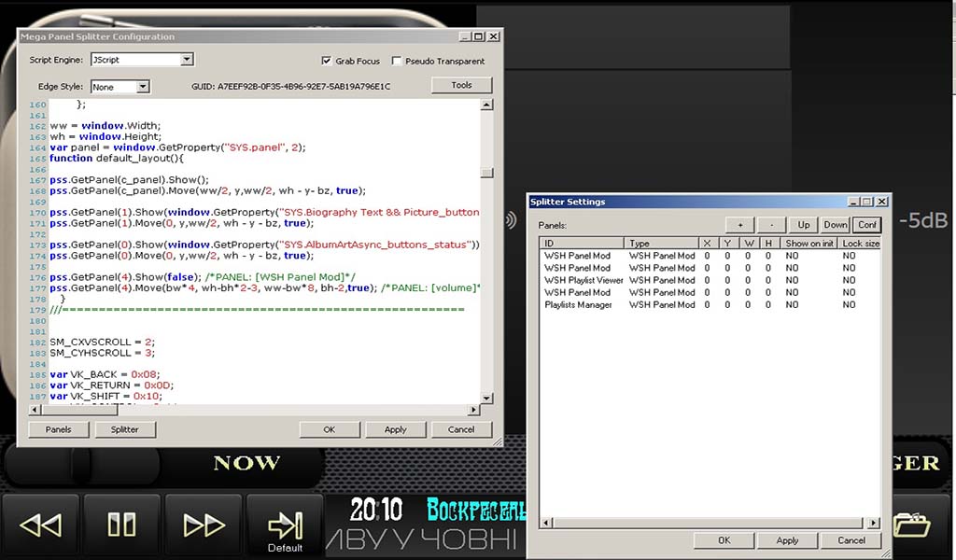Image resolution: width=956 pixels, height=560 pixels.
Task: Pause playback with the pause icon
Action: [122, 525]
